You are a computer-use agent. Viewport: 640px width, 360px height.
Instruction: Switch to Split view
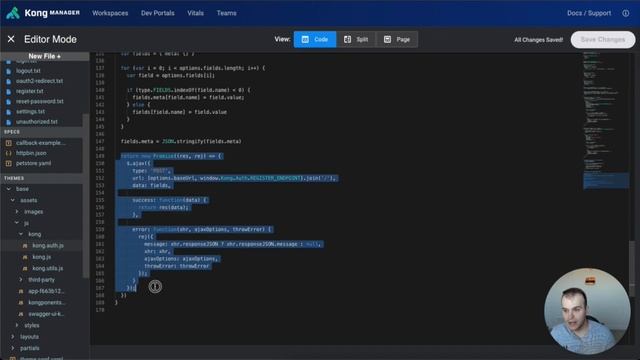pos(356,39)
